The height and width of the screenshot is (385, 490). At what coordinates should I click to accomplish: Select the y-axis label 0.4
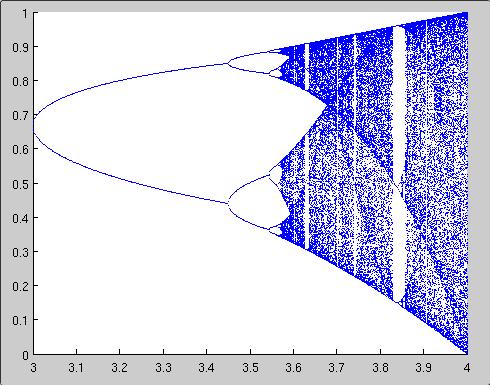[x=21, y=218]
